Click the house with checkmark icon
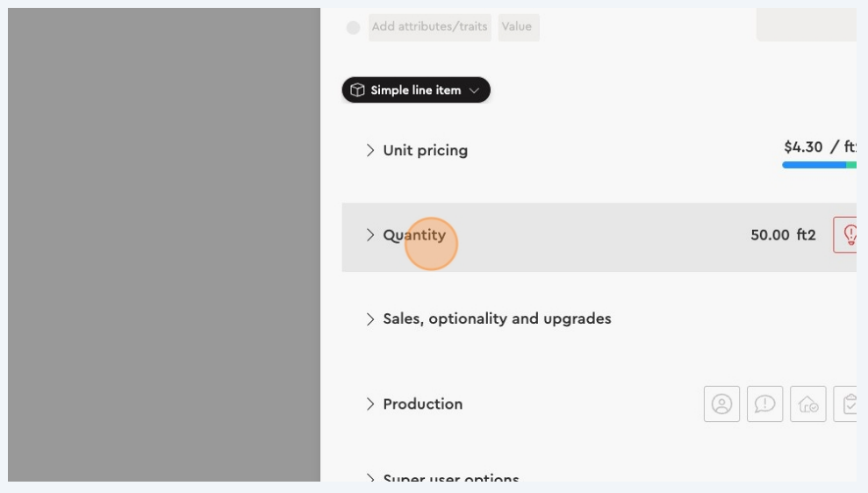 tap(807, 404)
